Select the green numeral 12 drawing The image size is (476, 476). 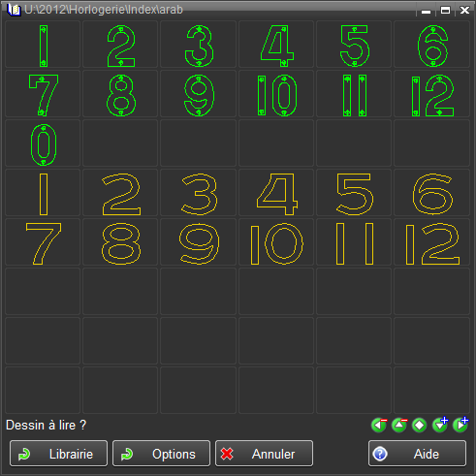(x=431, y=94)
